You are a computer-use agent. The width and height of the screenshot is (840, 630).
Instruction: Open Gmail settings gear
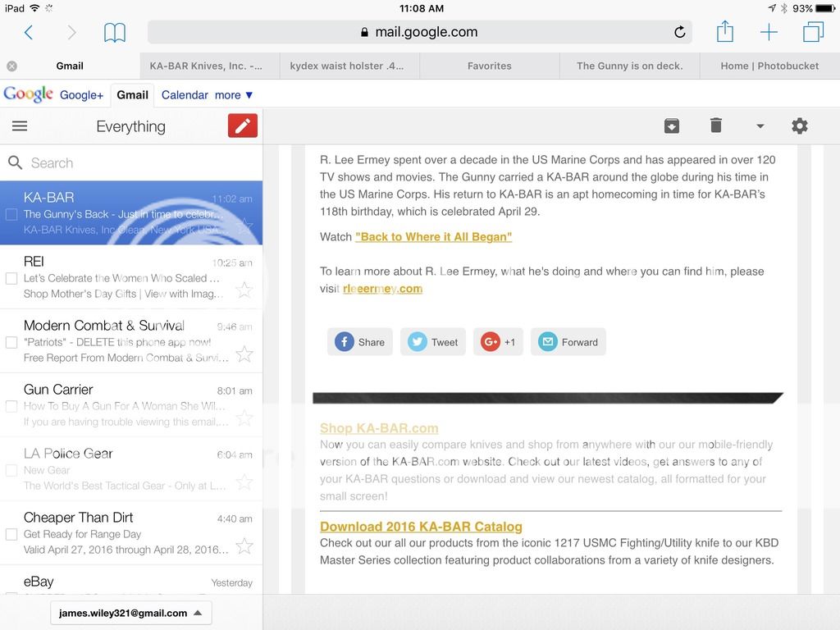coord(799,126)
